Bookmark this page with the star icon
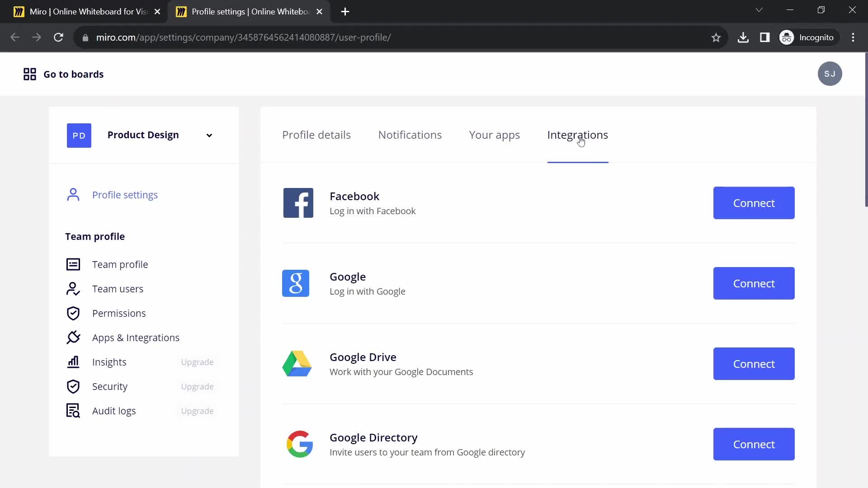 (x=716, y=38)
